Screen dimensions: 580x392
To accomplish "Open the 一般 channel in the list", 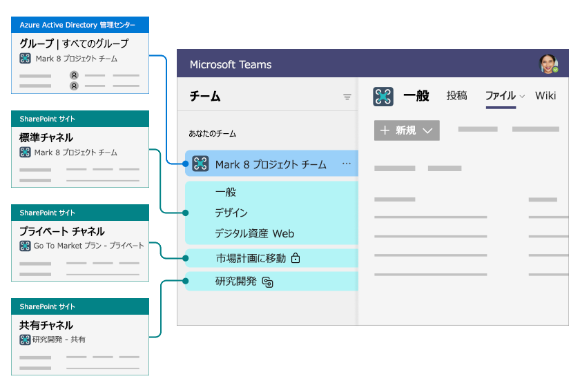I will [226, 192].
